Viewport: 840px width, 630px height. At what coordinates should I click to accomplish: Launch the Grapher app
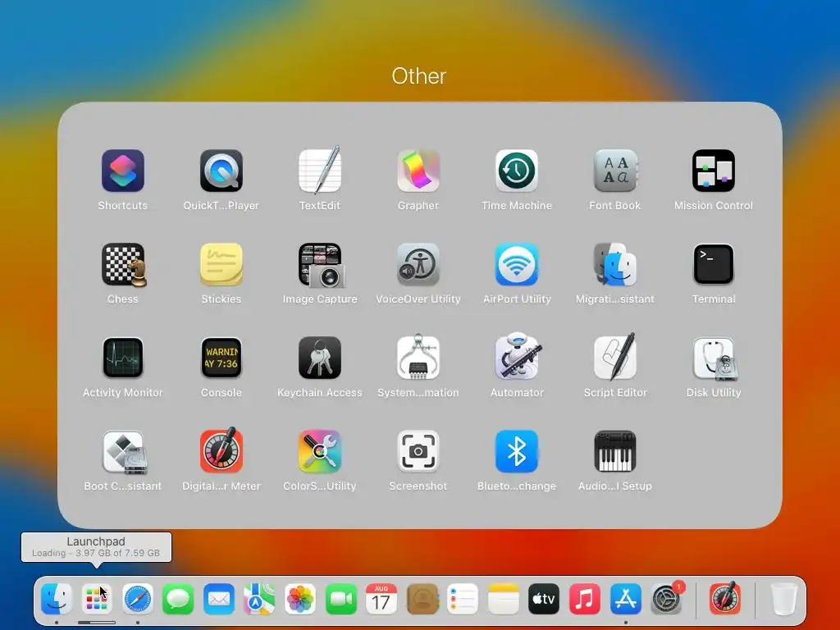(418, 171)
